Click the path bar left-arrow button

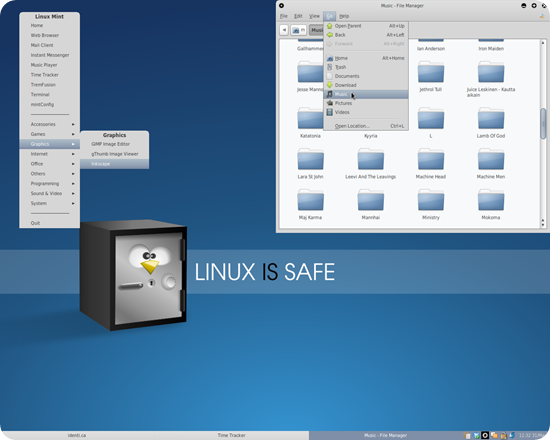coord(284,30)
